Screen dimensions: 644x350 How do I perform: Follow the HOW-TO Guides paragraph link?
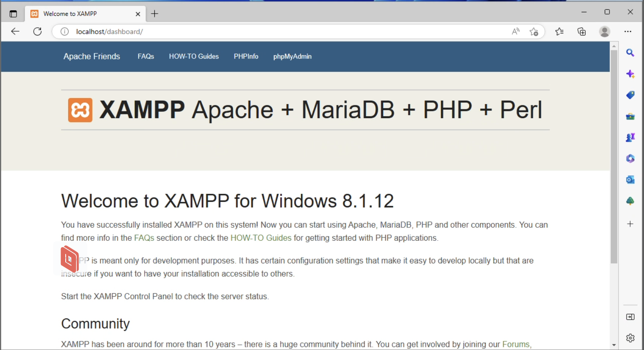pyautogui.click(x=261, y=238)
